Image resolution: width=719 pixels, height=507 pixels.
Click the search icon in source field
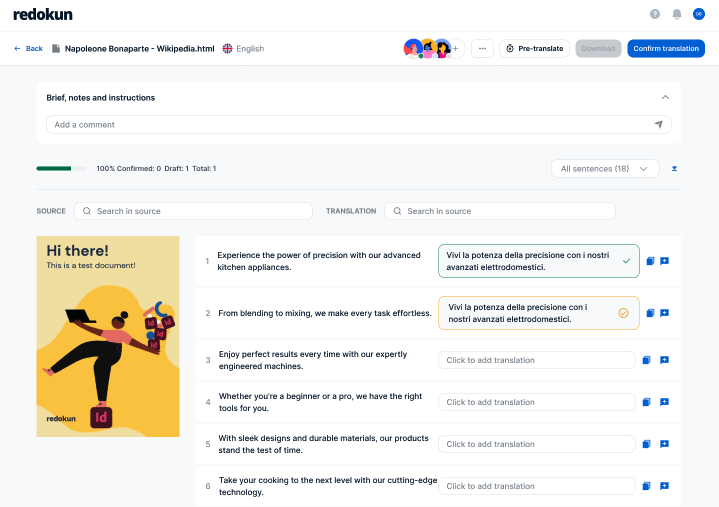(87, 211)
